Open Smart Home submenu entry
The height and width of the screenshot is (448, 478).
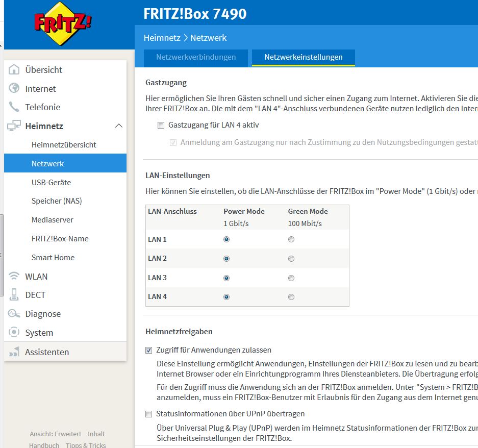pos(65,258)
